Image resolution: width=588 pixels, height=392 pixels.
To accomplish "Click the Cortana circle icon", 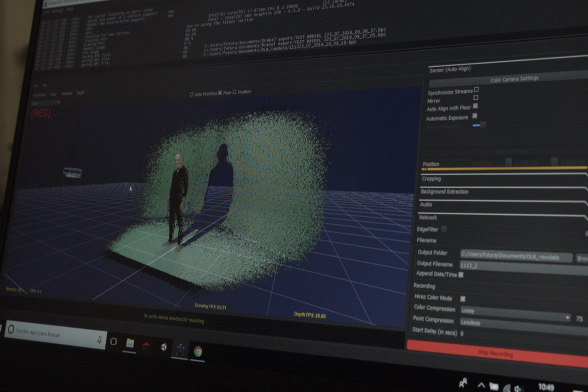I will (x=11, y=329).
